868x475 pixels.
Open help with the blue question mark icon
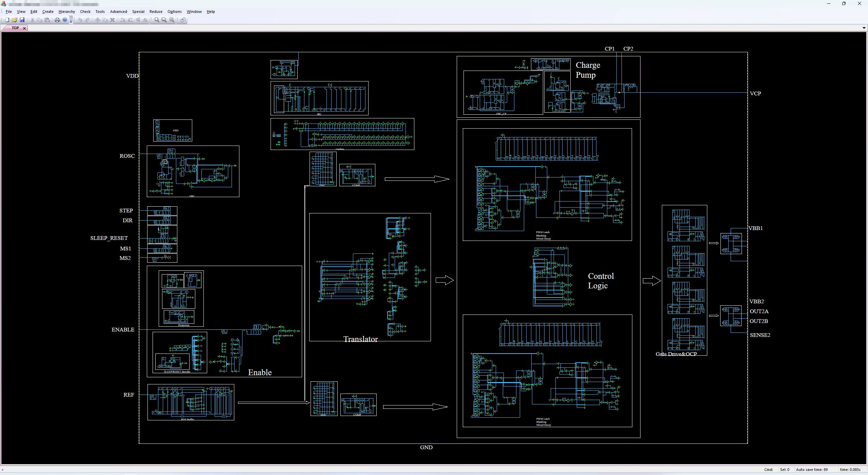point(65,20)
